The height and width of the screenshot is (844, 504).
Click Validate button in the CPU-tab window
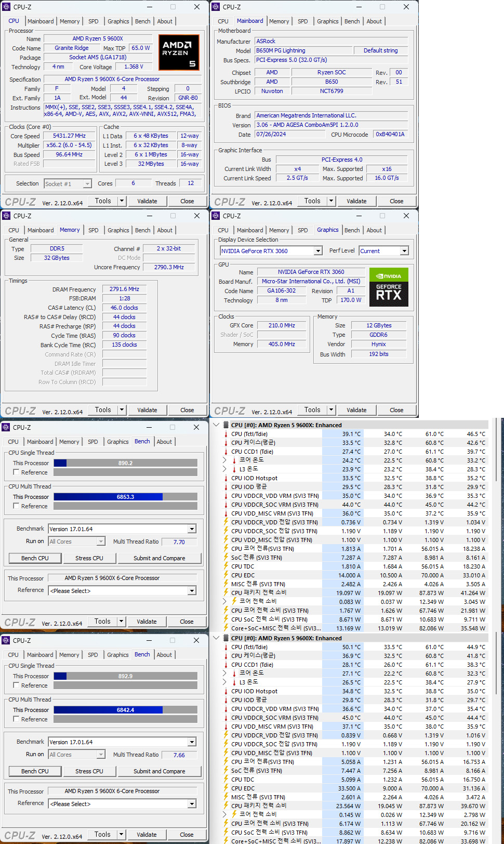click(147, 201)
